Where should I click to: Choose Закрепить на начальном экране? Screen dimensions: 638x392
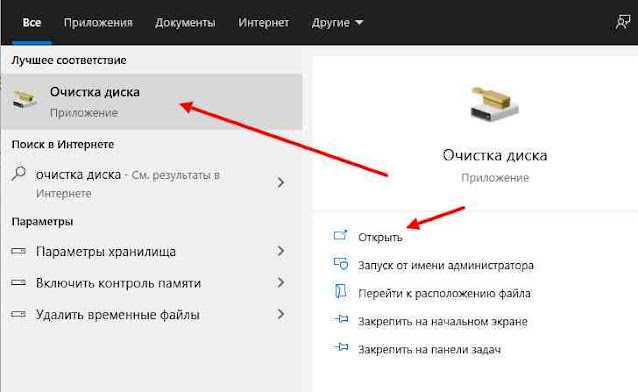coord(443,322)
